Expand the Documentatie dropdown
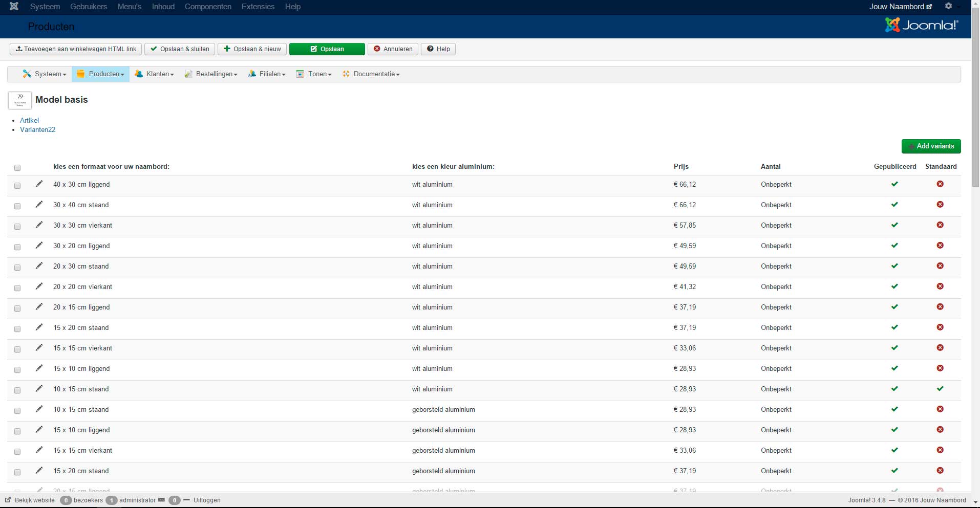The height and width of the screenshot is (508, 980). (371, 74)
